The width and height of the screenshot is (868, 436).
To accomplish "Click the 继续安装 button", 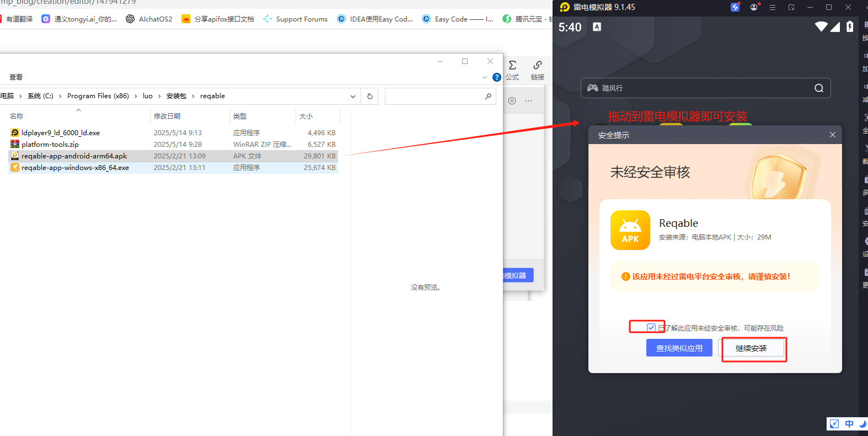I will coord(751,348).
